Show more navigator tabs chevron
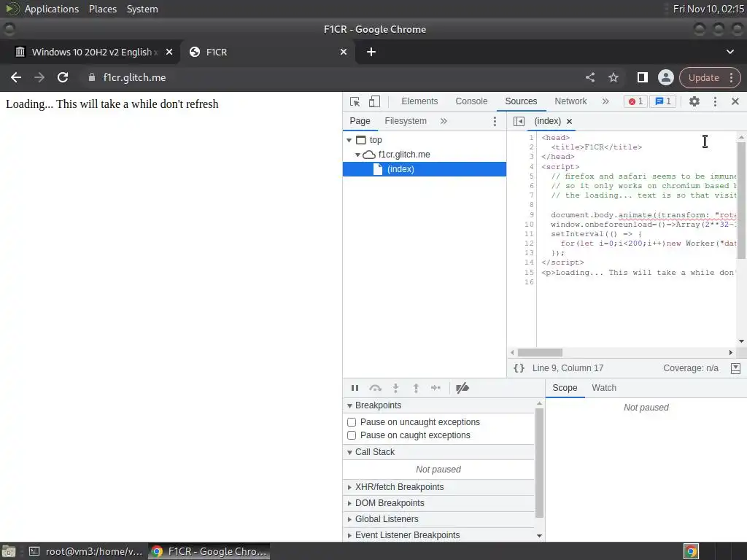Viewport: 747px width, 560px height. coord(444,121)
